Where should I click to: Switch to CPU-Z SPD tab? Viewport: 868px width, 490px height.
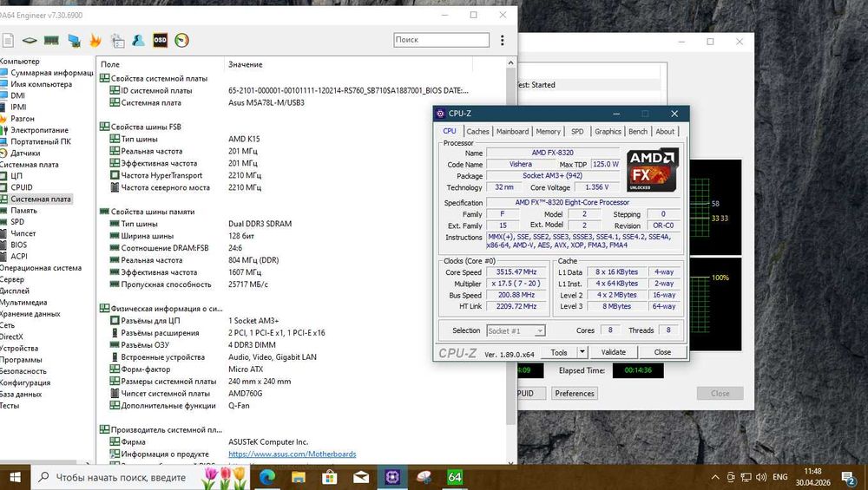577,132
